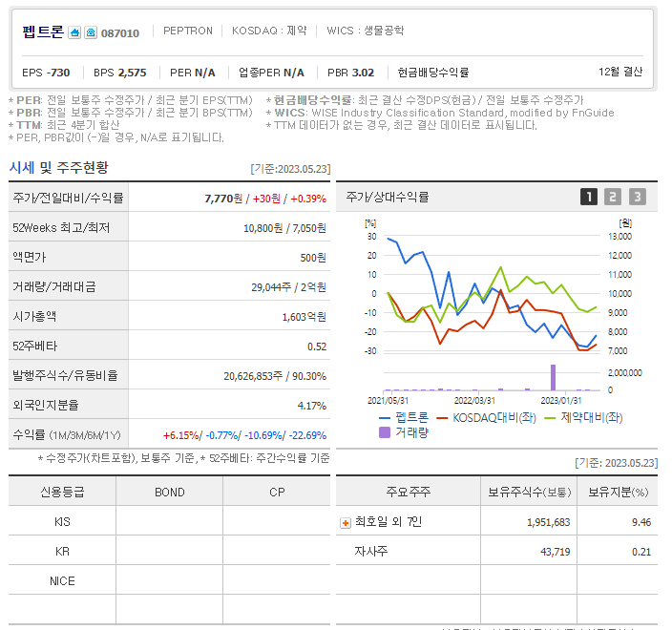Click the 주요주주 column header
This screenshot has width=672, height=630.
click(408, 492)
